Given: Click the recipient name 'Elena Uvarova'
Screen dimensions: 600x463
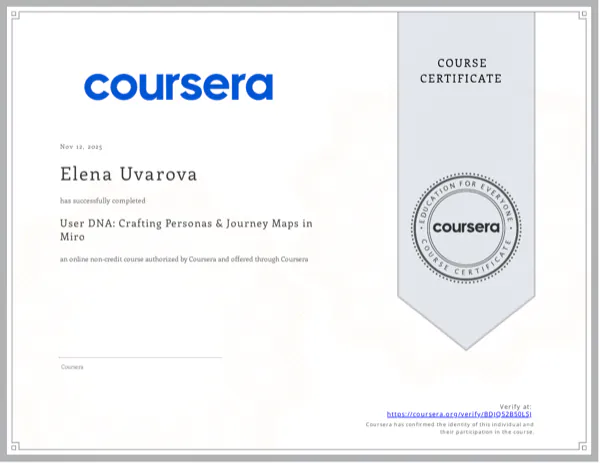Looking at the screenshot, I should tap(129, 174).
